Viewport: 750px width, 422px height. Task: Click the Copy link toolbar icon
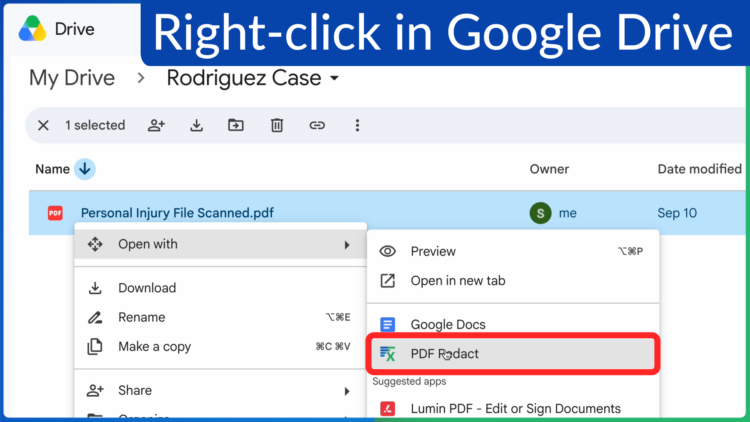(317, 125)
